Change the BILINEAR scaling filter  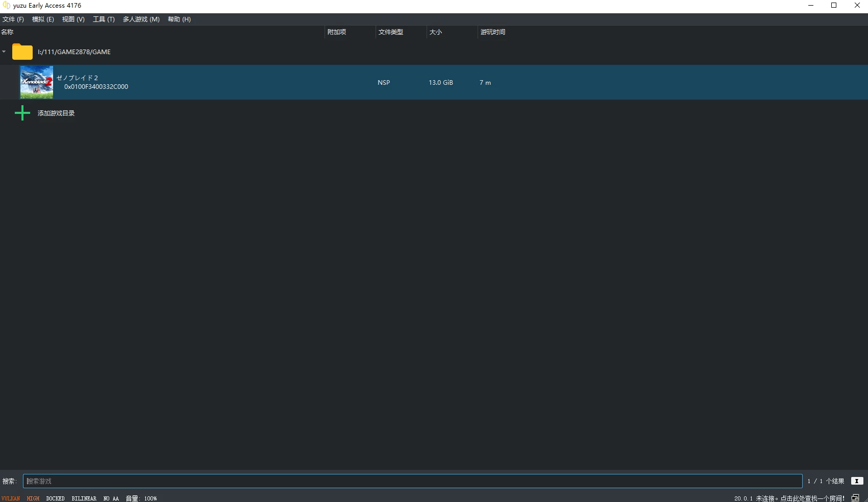(x=84, y=498)
